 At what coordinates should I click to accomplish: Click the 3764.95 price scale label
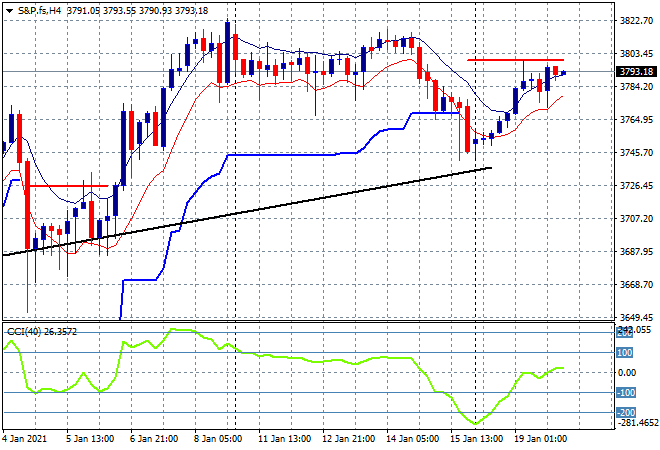pos(636,120)
